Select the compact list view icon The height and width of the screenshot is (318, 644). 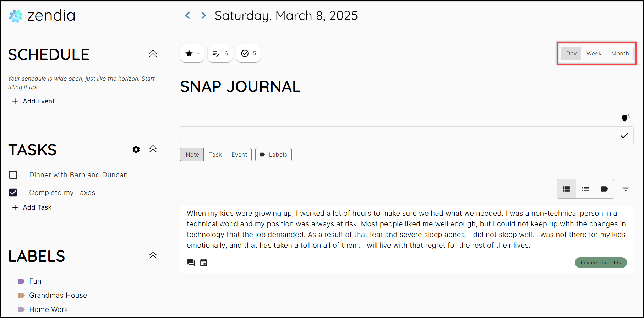[x=585, y=189]
